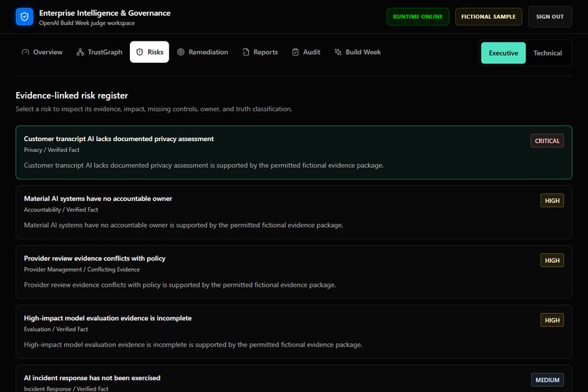
Task: Click the 'Evaluation / Verified Fact' label
Action: [56, 329]
